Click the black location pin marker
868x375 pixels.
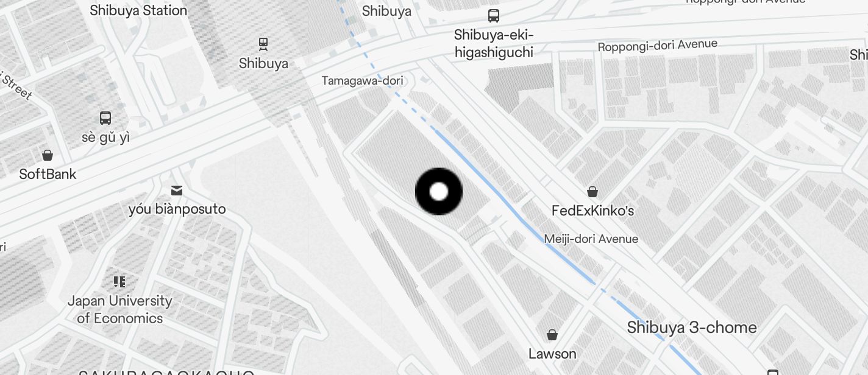439,192
